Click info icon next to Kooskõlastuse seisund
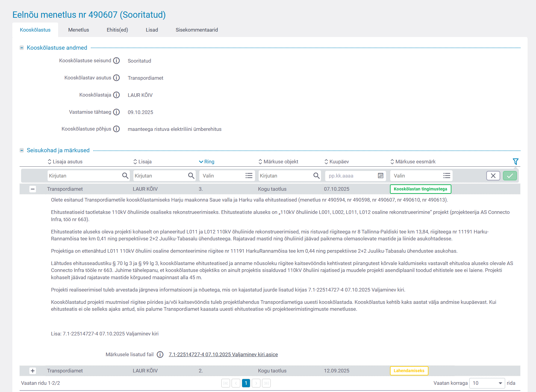Image resolution: width=536 pixels, height=392 pixels. pos(116,61)
